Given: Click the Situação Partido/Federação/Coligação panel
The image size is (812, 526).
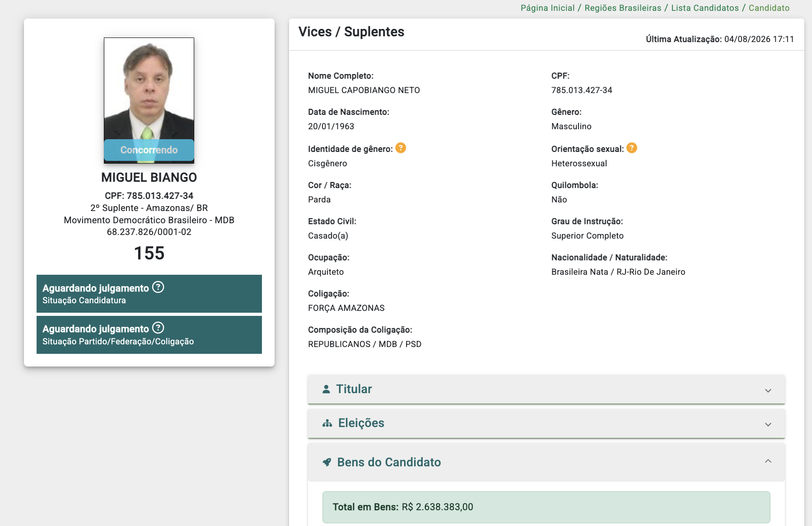Looking at the screenshot, I should point(149,335).
